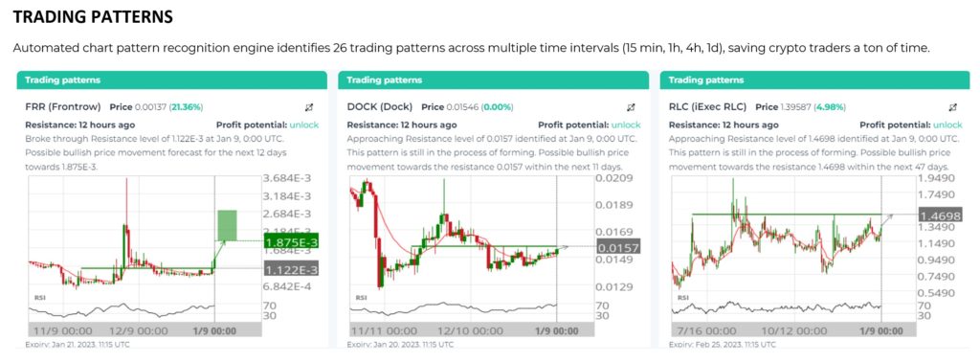Click the expand icon on FRR card
The width and height of the screenshot is (980, 363).
[x=309, y=107]
